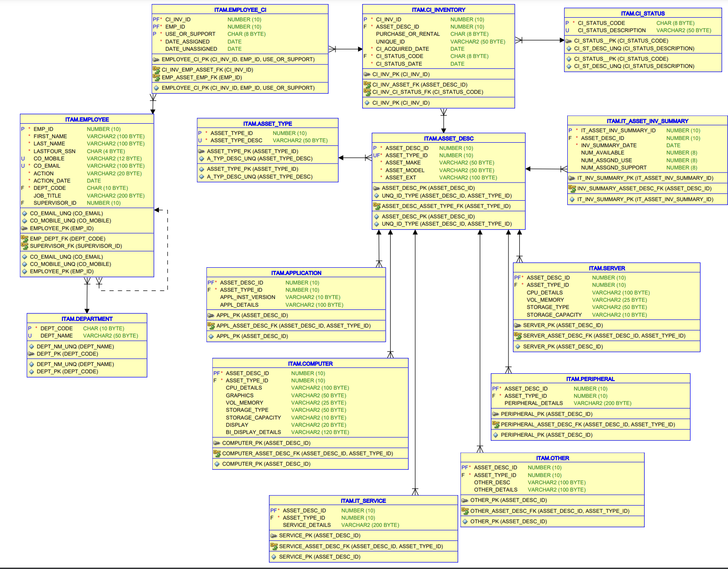Image resolution: width=728 pixels, height=569 pixels.
Task: Click the STORAGE_CAPACITY column in ITAM.COMPUTER
Action: (x=254, y=417)
